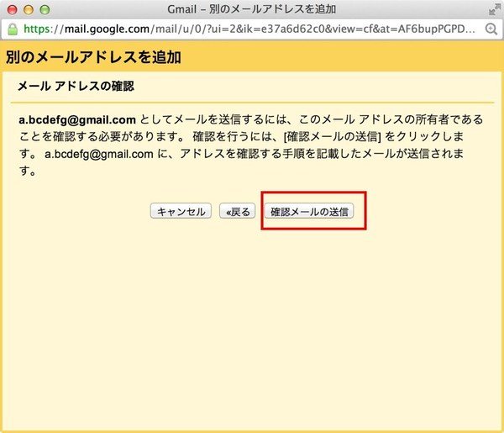Screen dimensions: 504x433
Task: Click the magnifier zoom icon in address bar
Action: tap(492, 28)
